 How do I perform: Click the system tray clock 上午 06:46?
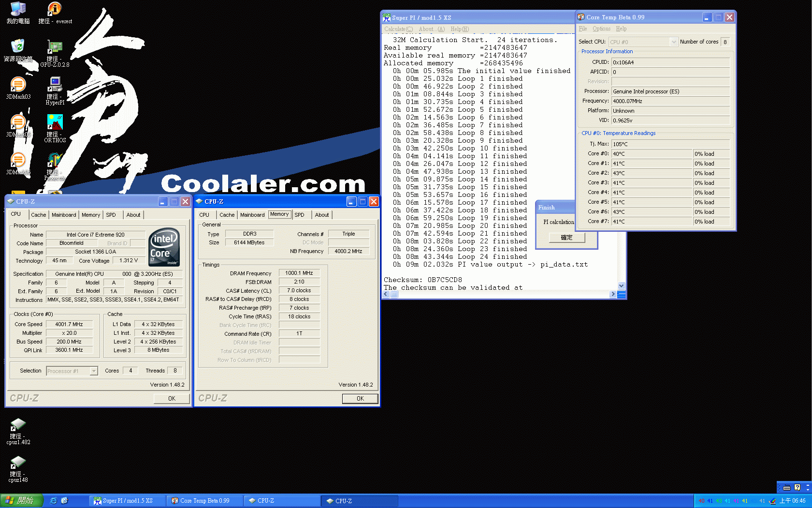coord(793,501)
